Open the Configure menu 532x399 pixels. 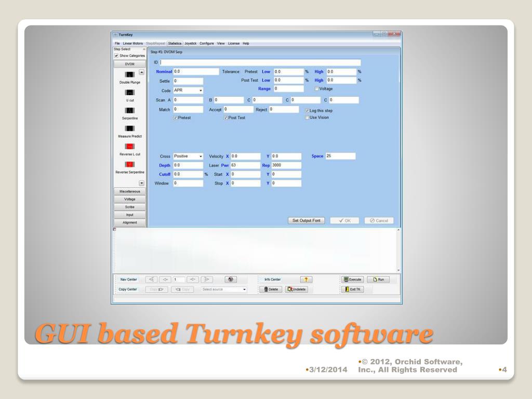coord(206,44)
